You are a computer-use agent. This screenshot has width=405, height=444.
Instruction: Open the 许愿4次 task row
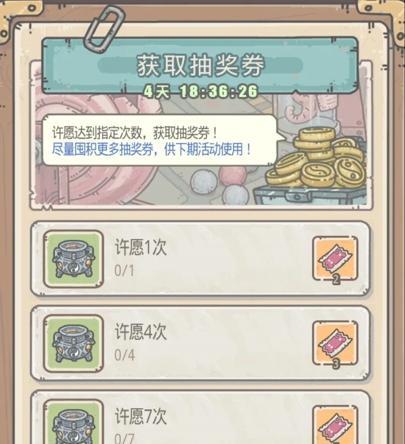[x=200, y=343]
